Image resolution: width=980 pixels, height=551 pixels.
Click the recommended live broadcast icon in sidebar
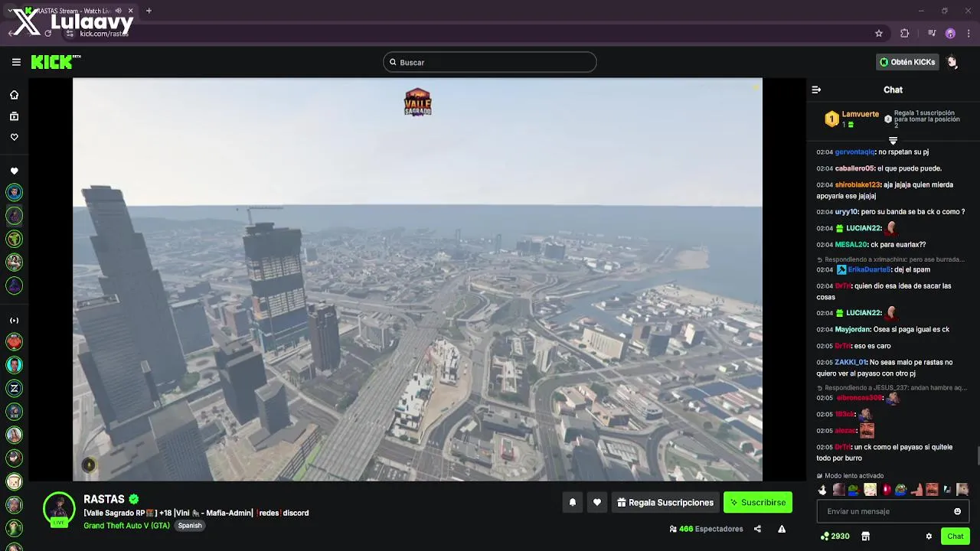click(x=14, y=321)
